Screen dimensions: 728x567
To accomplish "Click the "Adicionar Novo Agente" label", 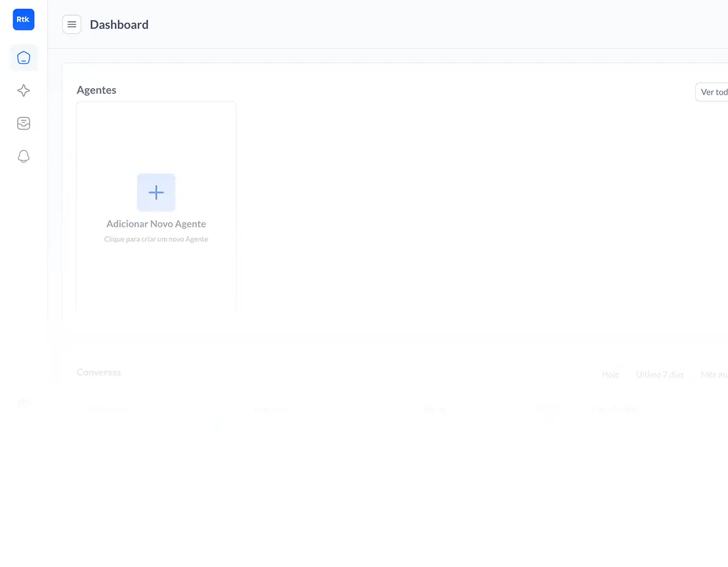I will coord(156,224).
